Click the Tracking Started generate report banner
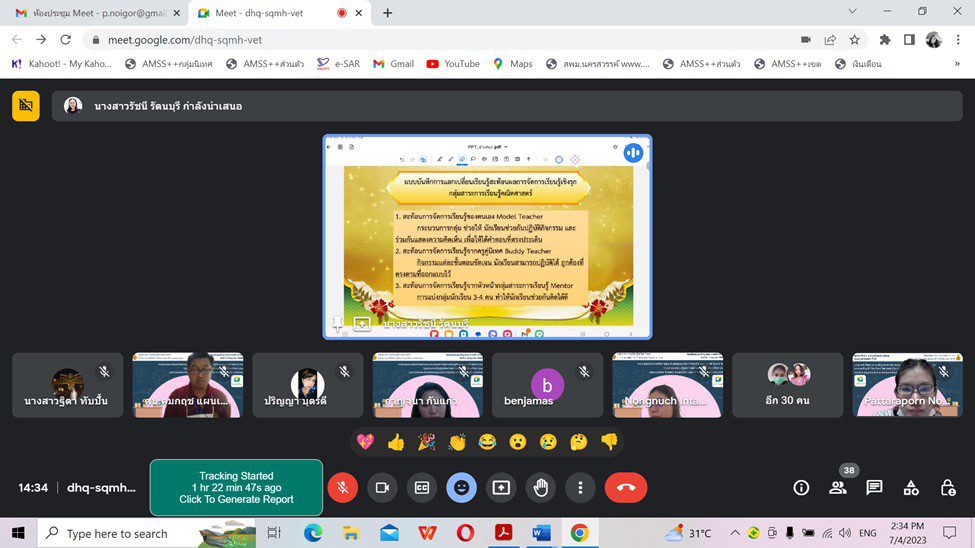 (x=236, y=488)
